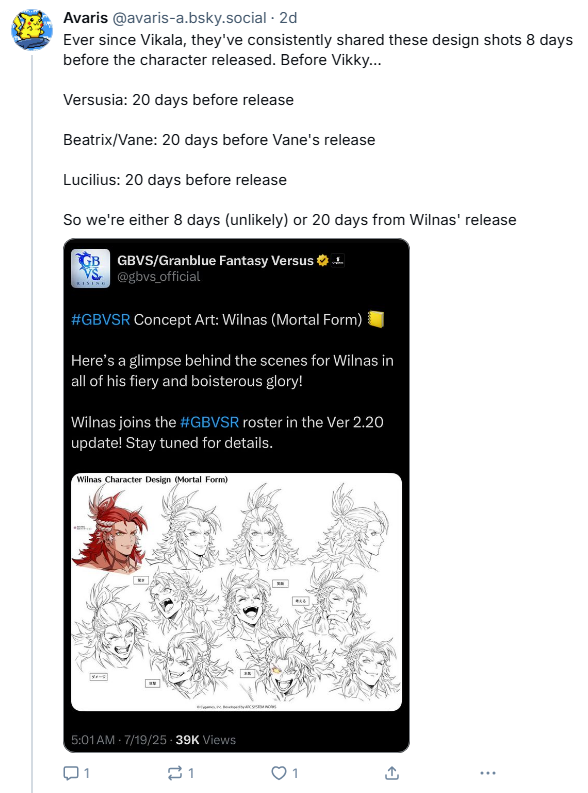Viewport: 588px width, 793px height.
Task: Open the share menu icon
Action: [392, 773]
